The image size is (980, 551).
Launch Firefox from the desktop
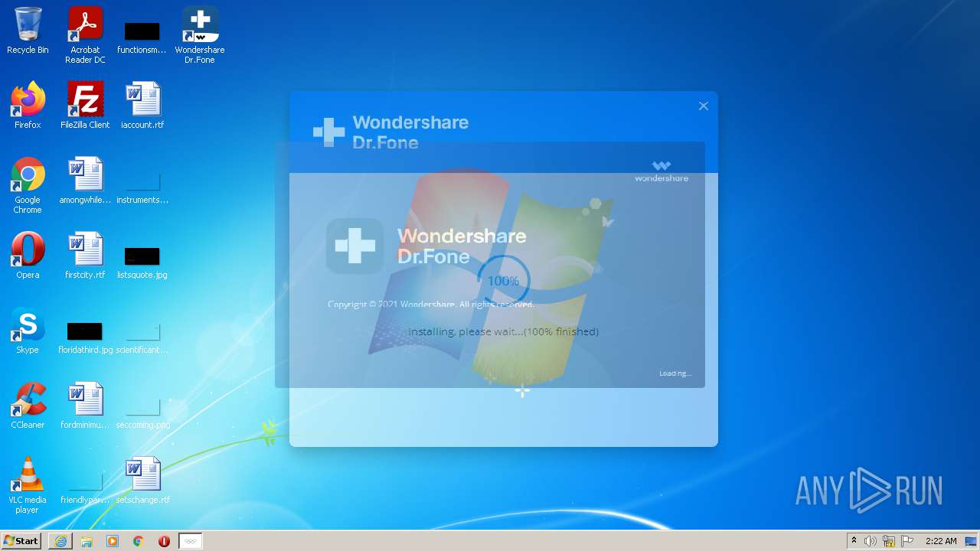pos(28,106)
